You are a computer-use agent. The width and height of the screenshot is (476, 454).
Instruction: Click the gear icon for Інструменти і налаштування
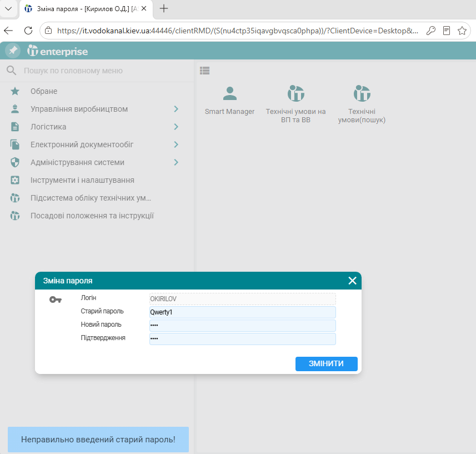pos(15,180)
